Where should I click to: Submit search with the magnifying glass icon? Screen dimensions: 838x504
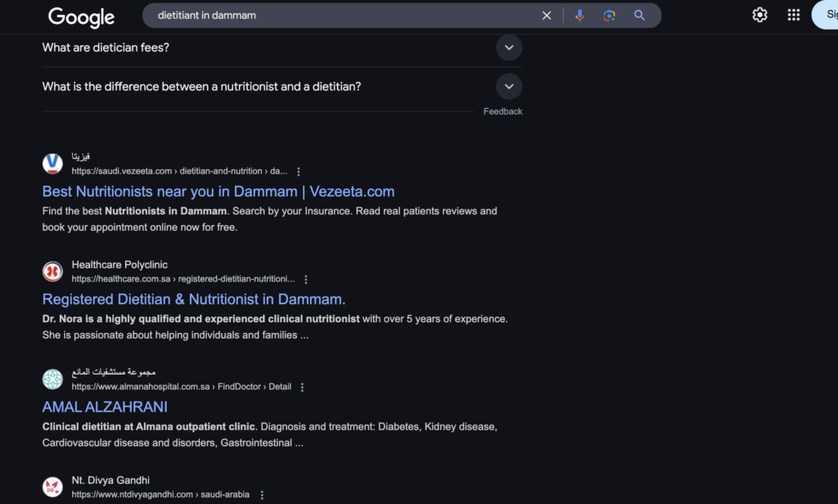[x=639, y=16]
